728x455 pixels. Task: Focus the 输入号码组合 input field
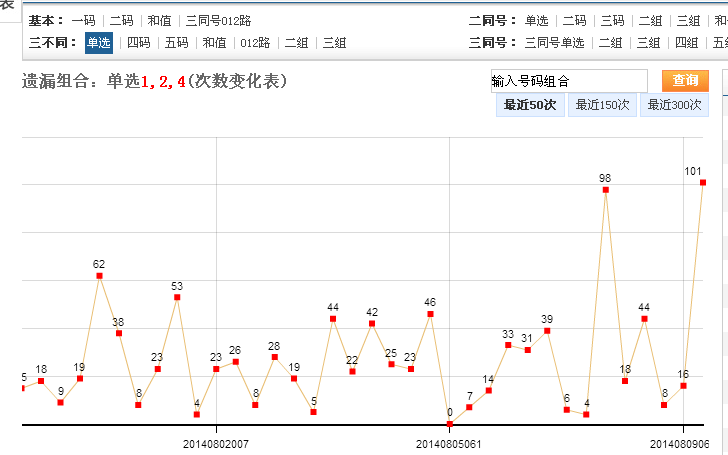tap(569, 81)
